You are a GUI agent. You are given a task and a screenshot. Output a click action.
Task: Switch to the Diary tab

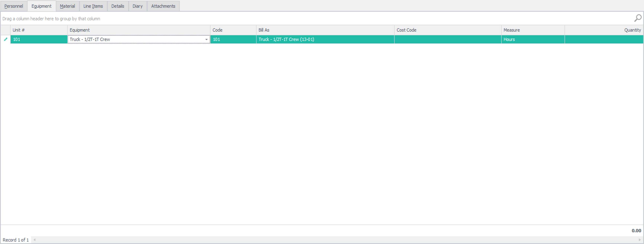tap(137, 6)
